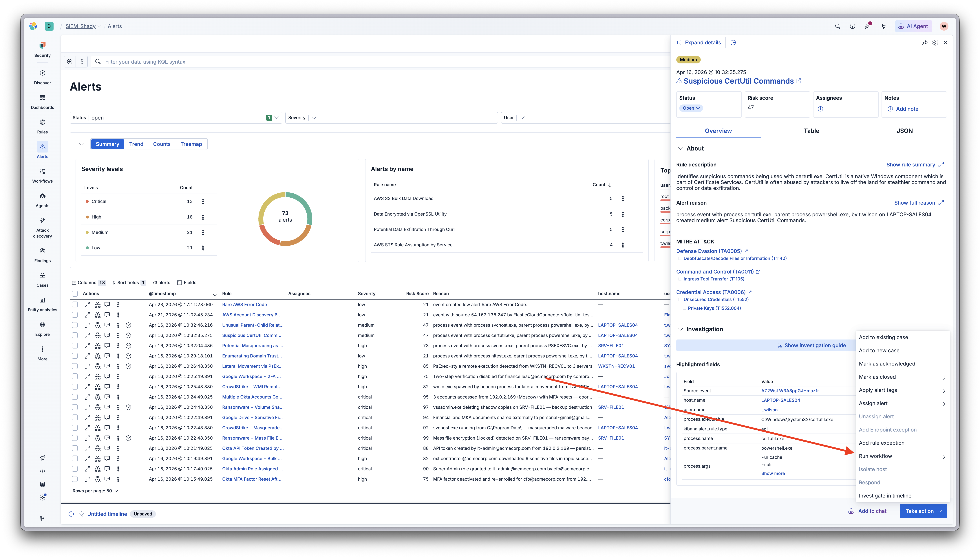Open Entity analytics in the sidebar
The width and height of the screenshot is (980, 558).
coord(42,304)
